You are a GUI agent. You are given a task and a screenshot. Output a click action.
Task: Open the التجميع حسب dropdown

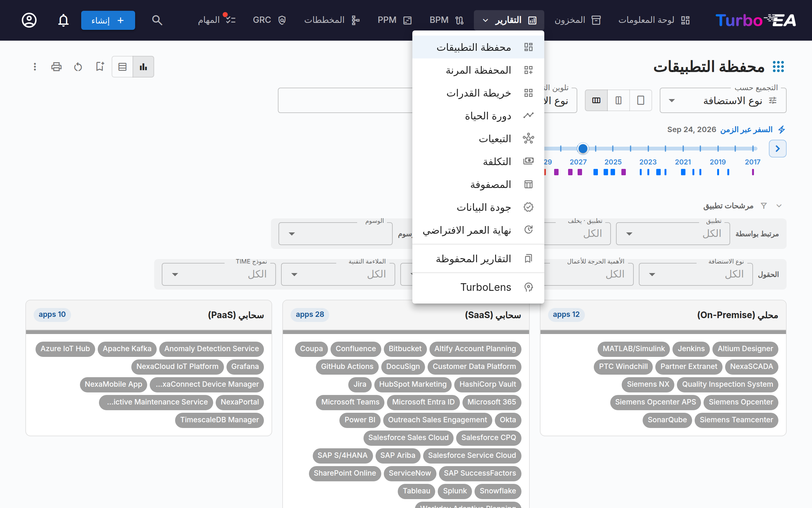[723, 100]
